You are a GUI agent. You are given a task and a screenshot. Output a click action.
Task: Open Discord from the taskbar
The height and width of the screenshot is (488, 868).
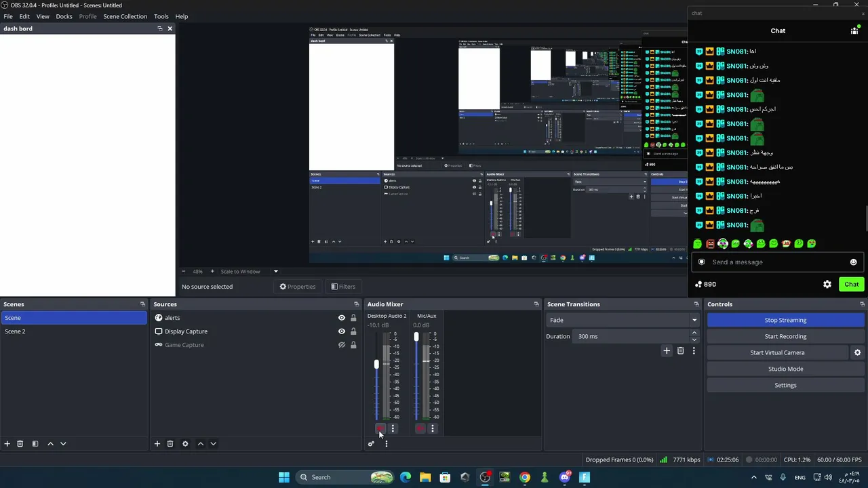[565, 477]
